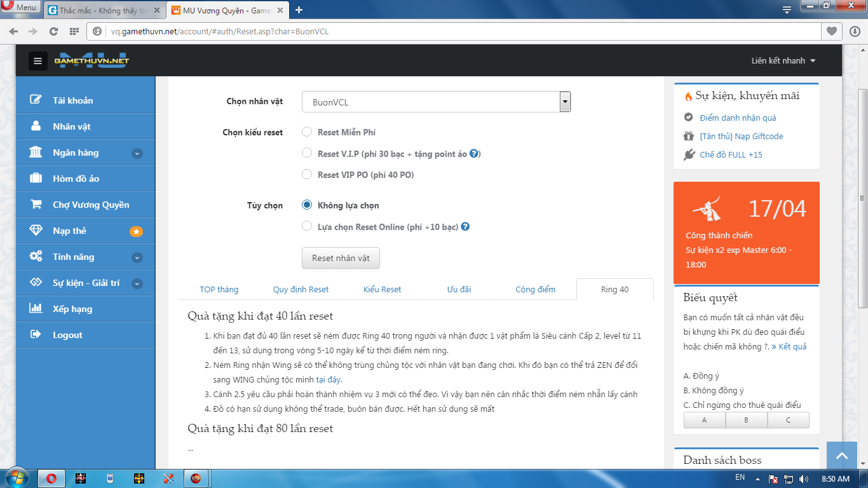Click the heart bookmark icon in address bar
Viewport: 868px width, 488px height.
tap(831, 31)
